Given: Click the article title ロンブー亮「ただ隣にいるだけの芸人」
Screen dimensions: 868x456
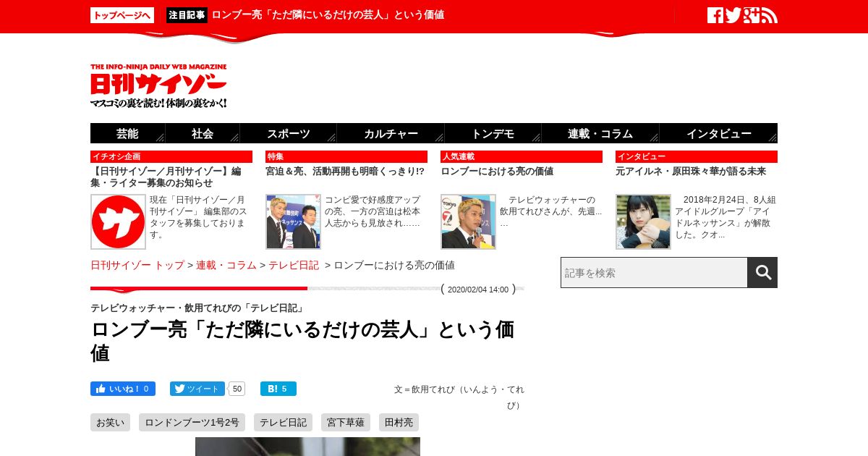Looking at the screenshot, I should click(x=302, y=341).
